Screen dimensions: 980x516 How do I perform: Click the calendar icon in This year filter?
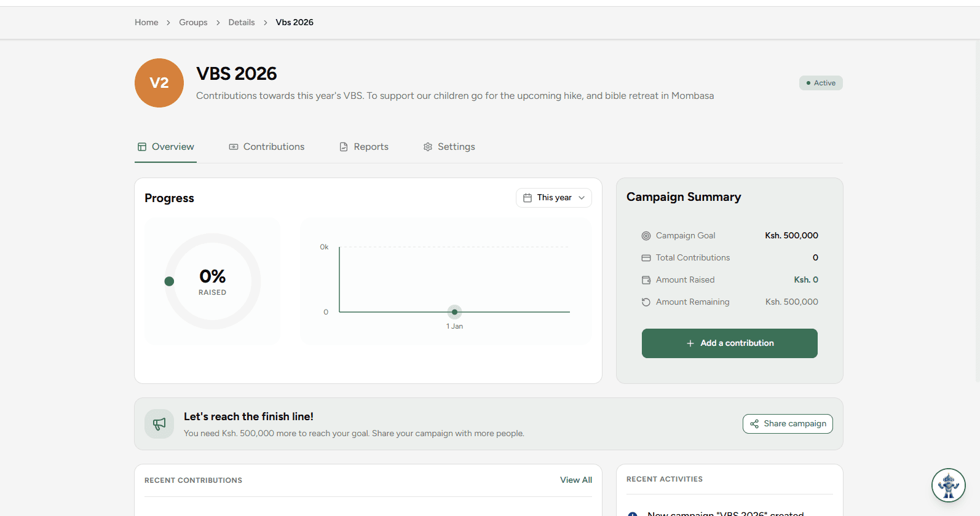click(528, 198)
